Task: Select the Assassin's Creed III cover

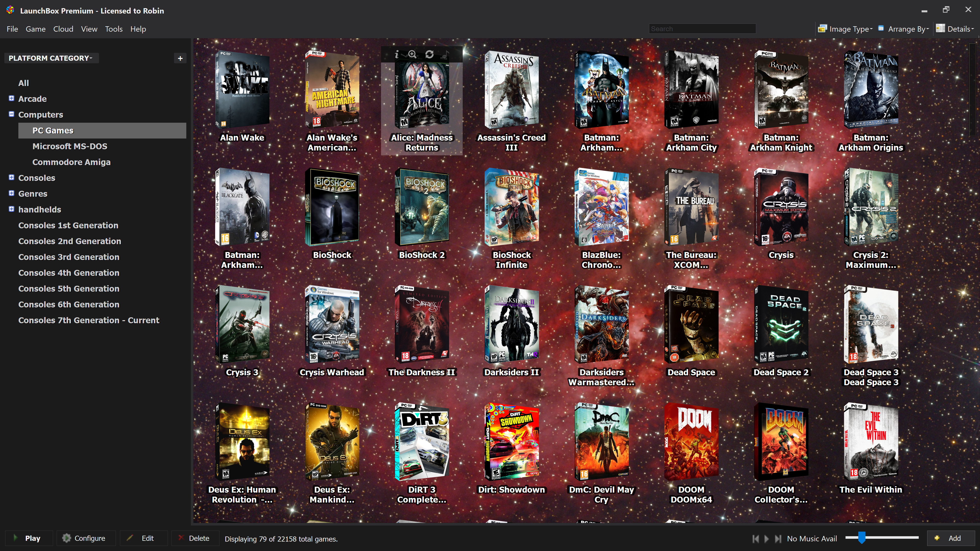Action: click(x=512, y=90)
